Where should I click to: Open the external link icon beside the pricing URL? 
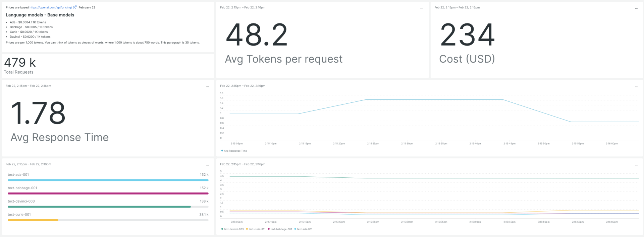tap(75, 7)
